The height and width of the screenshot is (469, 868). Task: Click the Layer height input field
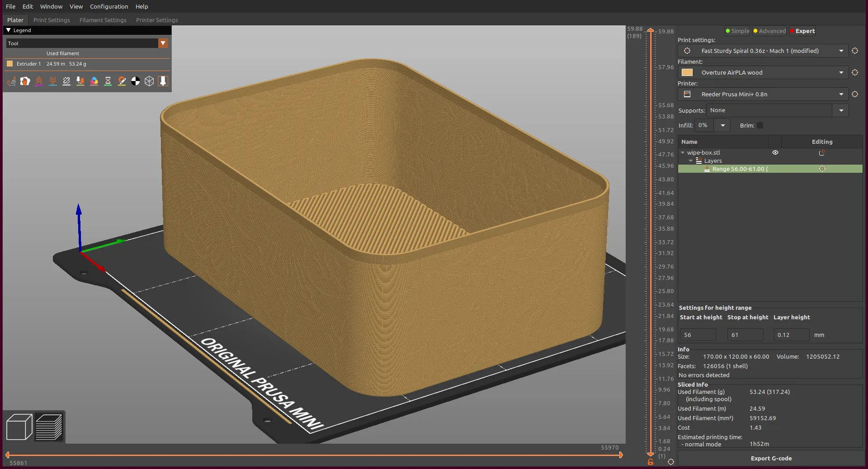coord(791,335)
